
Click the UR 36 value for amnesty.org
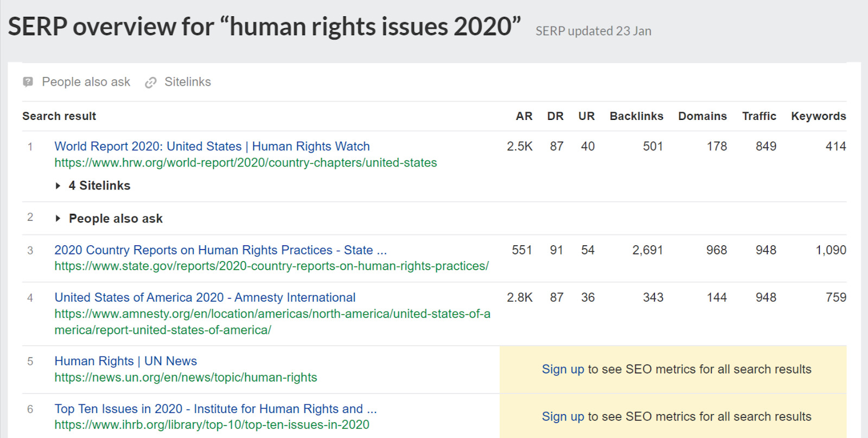point(588,297)
